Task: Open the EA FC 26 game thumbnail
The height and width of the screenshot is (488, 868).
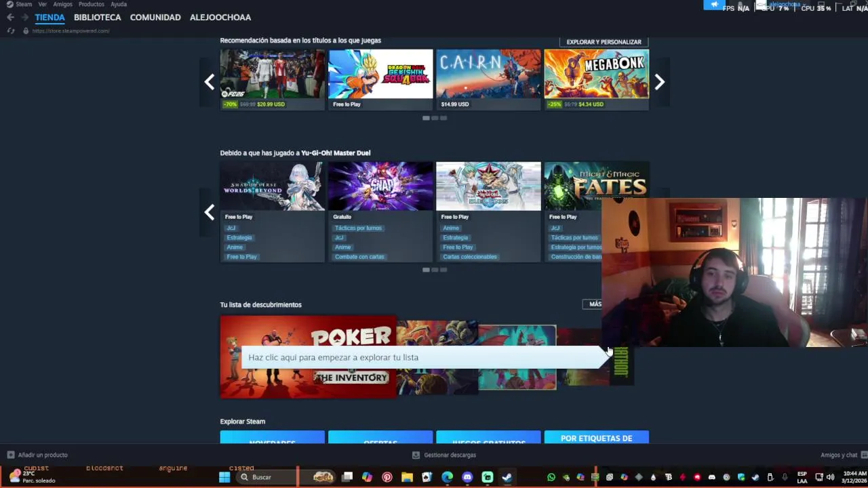Action: point(273,74)
